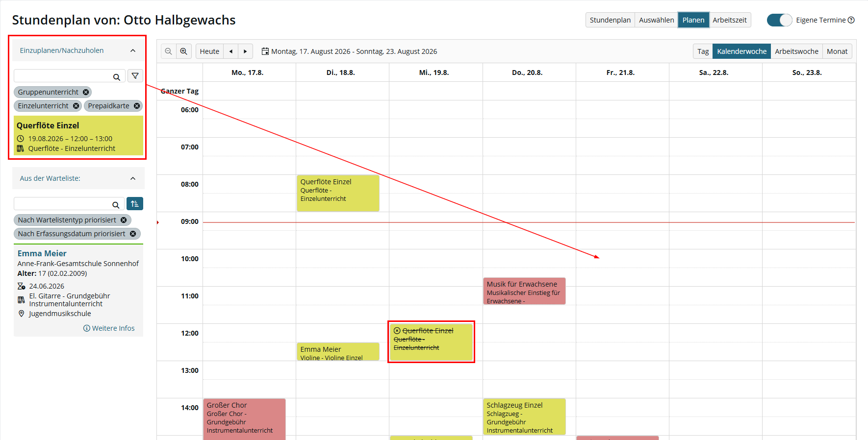Open the filter icon in Einzuplanen panel
This screenshot has width=868, height=440.
pos(135,76)
